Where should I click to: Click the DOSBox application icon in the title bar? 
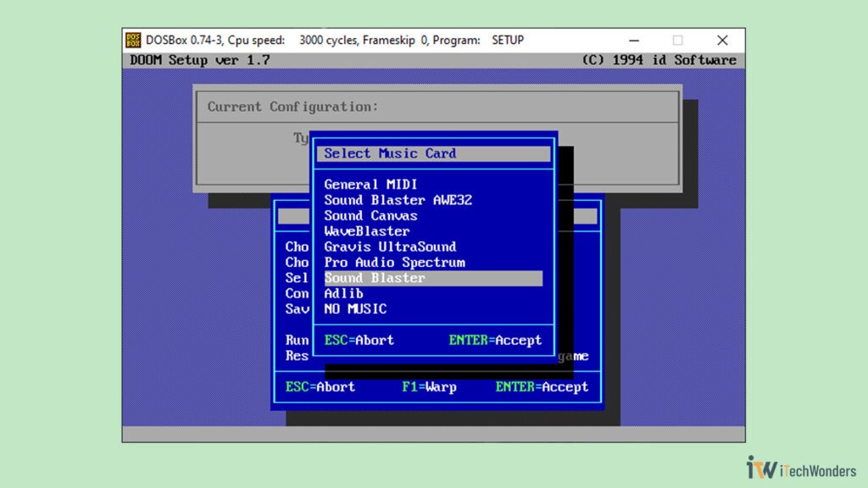click(134, 40)
